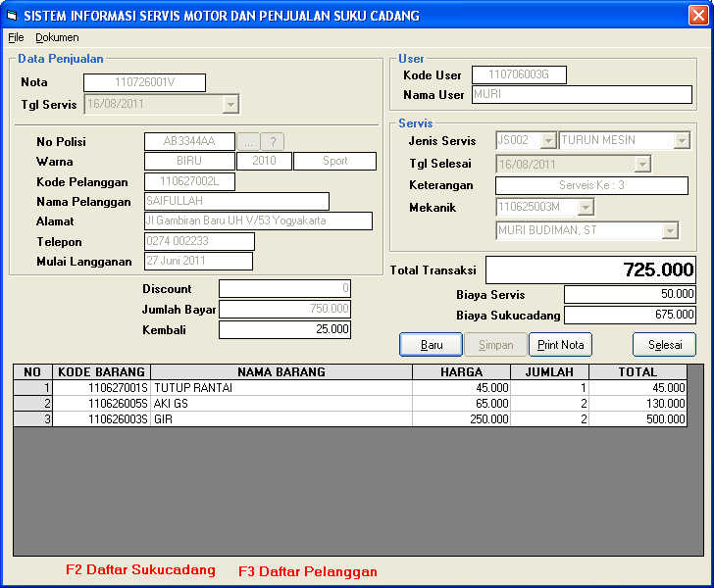Click the JUMLAH column header

pos(549,371)
